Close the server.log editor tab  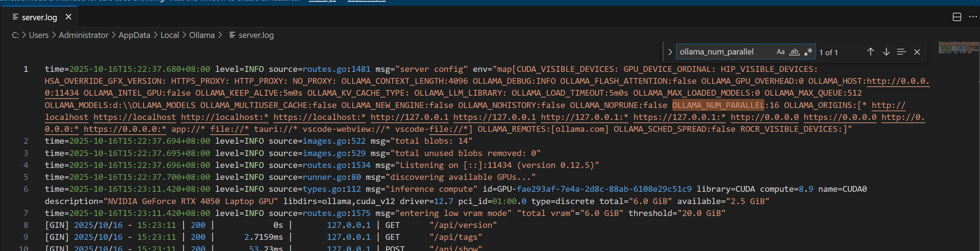69,17
